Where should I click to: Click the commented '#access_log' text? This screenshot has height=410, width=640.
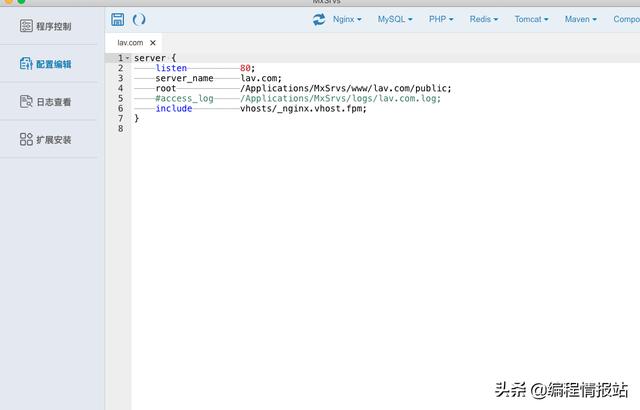184,98
